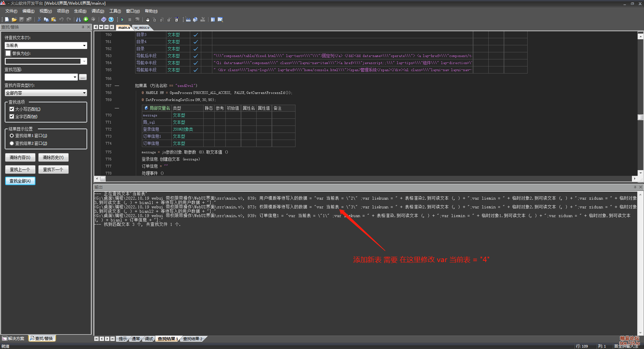Cut selection using the scissors icon
This screenshot has width=644, height=349.
tap(39, 19)
